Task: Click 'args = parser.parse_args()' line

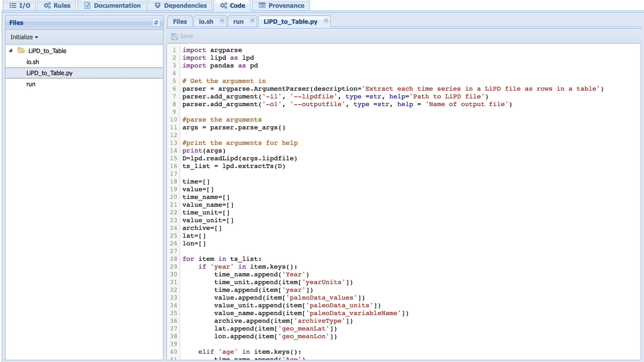Action: coord(234,127)
